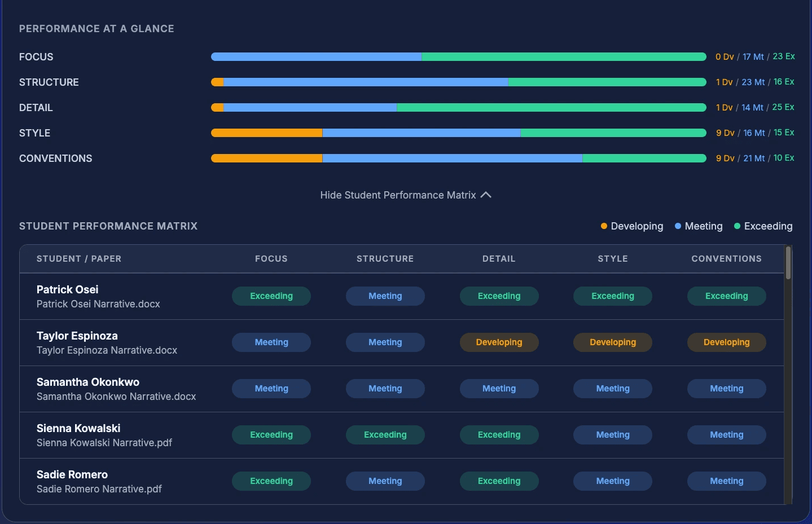
Task: Open Taylor Espinoza Narrative.docx file
Action: [x=107, y=350]
